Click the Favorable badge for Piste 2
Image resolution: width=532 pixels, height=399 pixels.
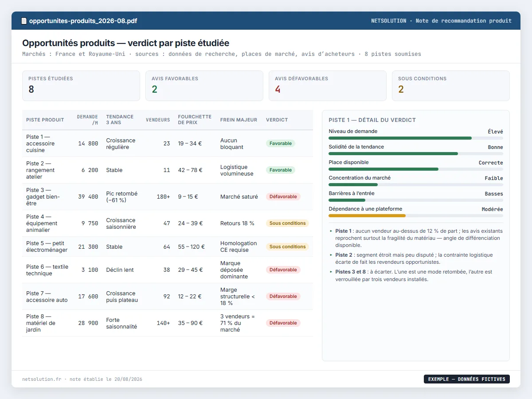281,170
